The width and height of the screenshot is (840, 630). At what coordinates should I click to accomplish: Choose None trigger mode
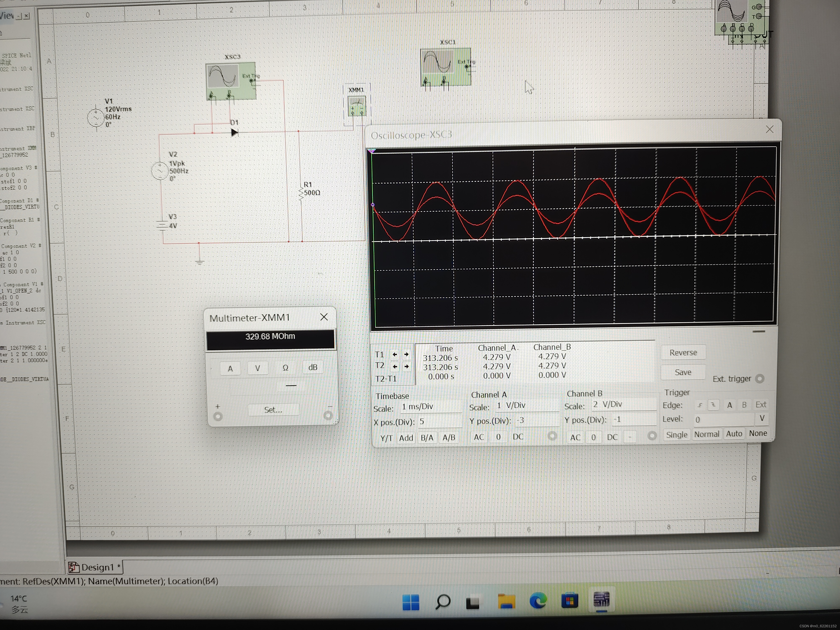click(x=758, y=433)
